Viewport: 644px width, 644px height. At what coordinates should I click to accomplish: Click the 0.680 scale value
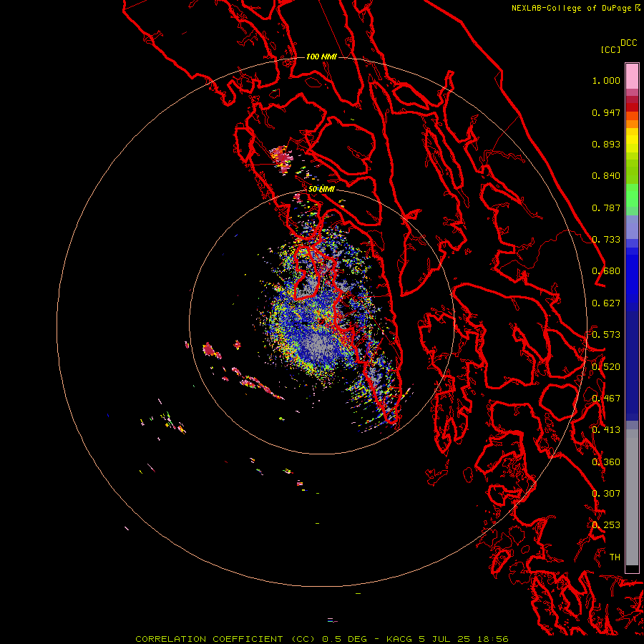[606, 271]
